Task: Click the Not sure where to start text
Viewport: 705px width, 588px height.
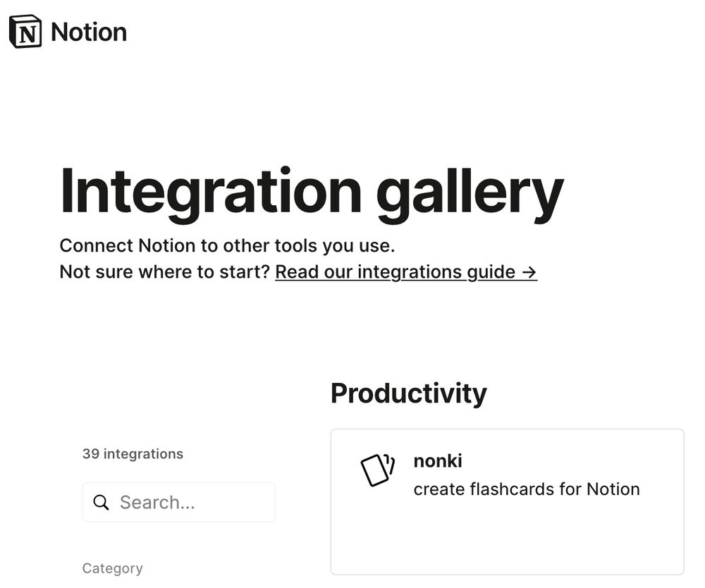Action: [164, 272]
